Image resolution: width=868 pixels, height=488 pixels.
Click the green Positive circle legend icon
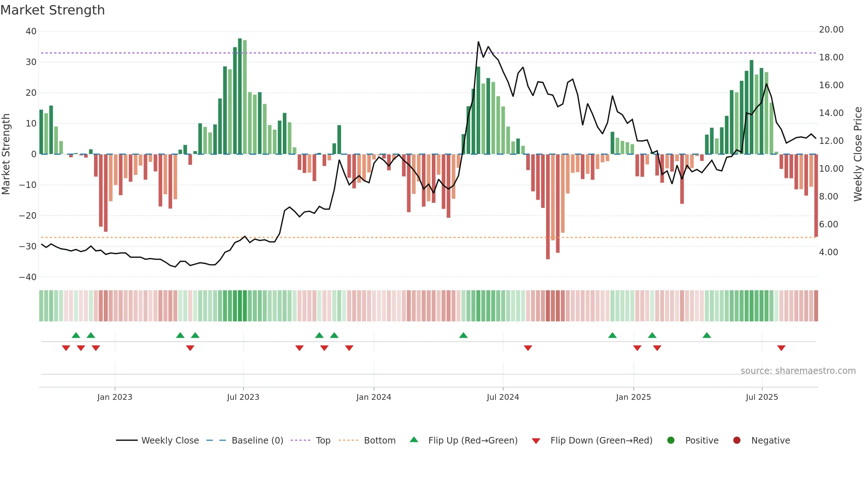(671, 440)
